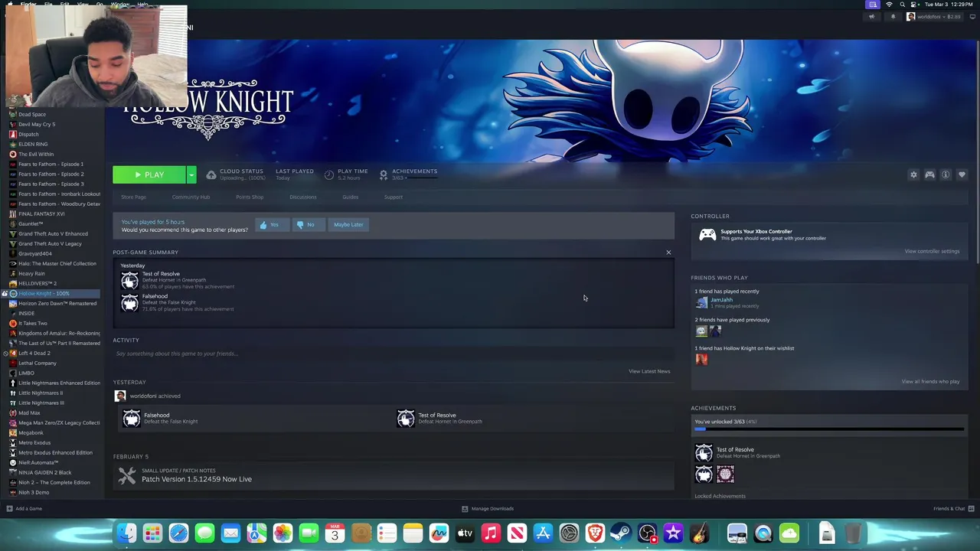Click Maybe Later on recommendation prompt

[x=348, y=225]
